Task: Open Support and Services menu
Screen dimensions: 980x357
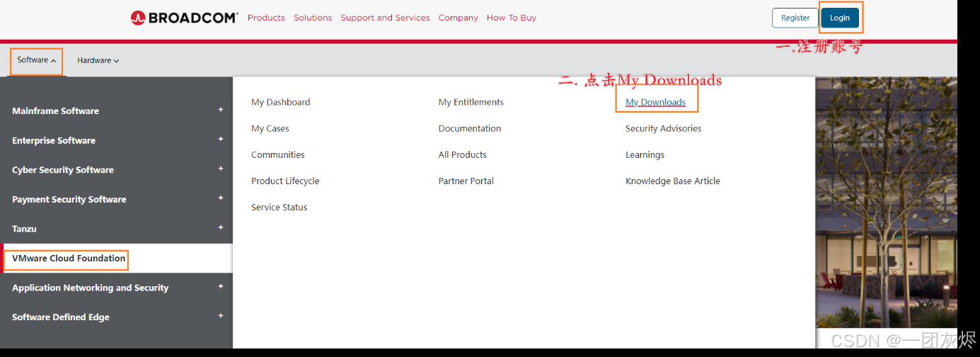Action: pos(385,18)
